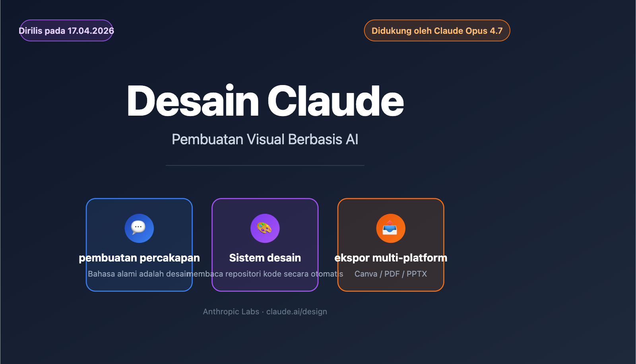Image resolution: width=636 pixels, height=364 pixels.
Task: Toggle the Dirilis pada 17.04.2026 badge
Action: pyautogui.click(x=66, y=30)
